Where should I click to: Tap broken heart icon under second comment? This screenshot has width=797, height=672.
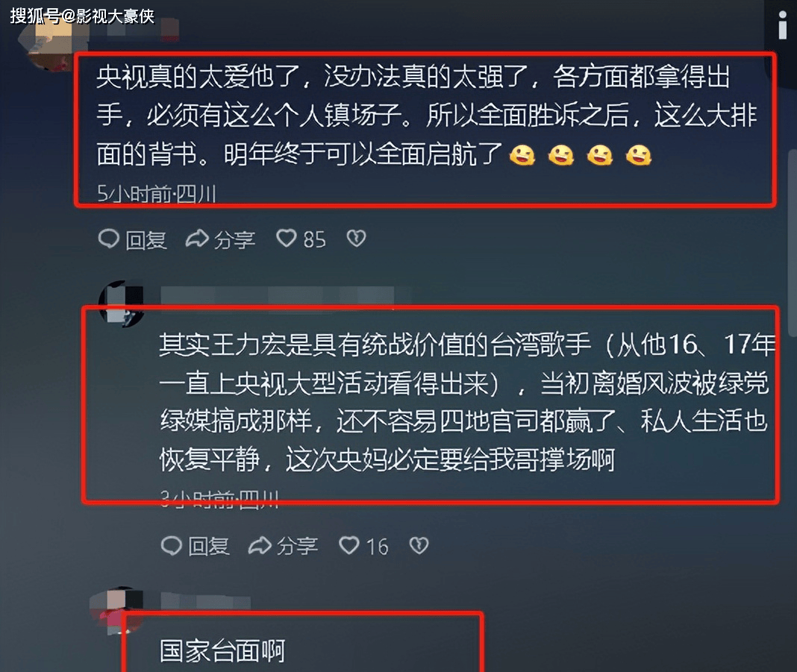pos(419,545)
